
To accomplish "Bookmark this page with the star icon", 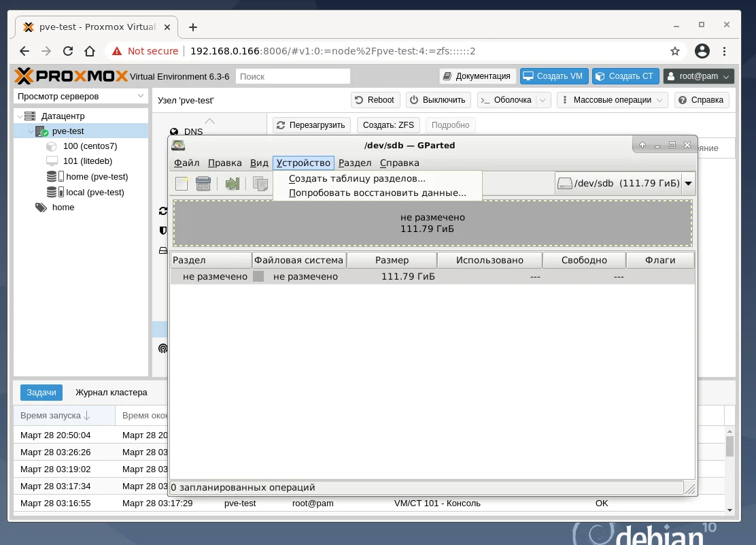I will tap(675, 51).
